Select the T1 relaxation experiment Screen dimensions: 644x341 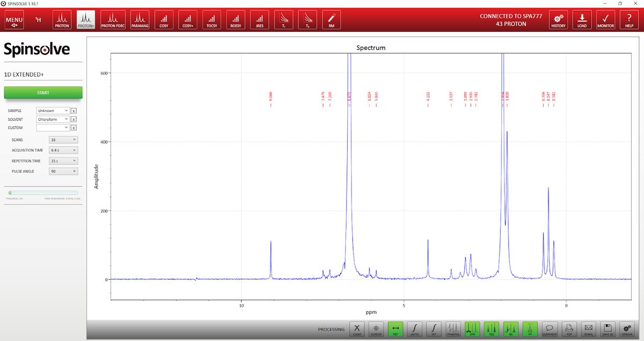(x=284, y=20)
